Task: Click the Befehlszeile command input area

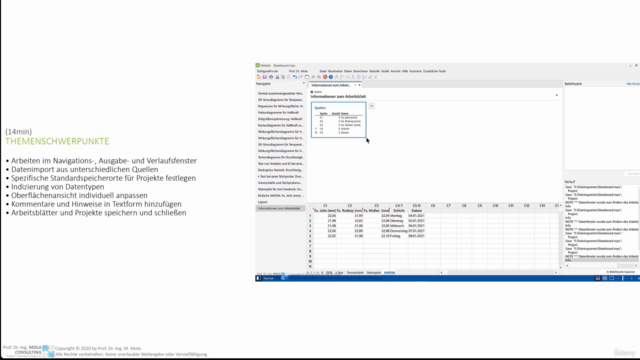Action: 602,128
